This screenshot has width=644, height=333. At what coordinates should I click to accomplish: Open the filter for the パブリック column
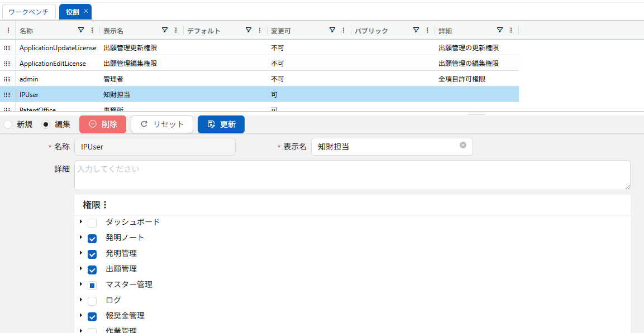(x=416, y=31)
